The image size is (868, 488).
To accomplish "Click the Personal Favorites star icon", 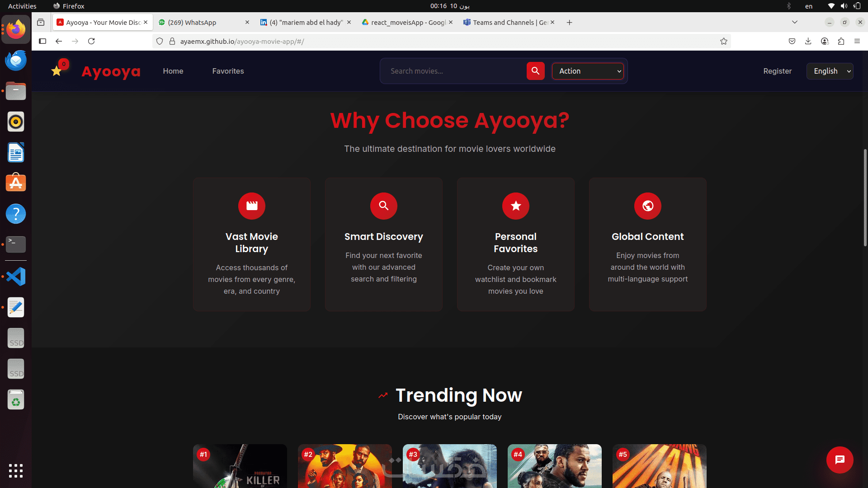I will (x=515, y=206).
